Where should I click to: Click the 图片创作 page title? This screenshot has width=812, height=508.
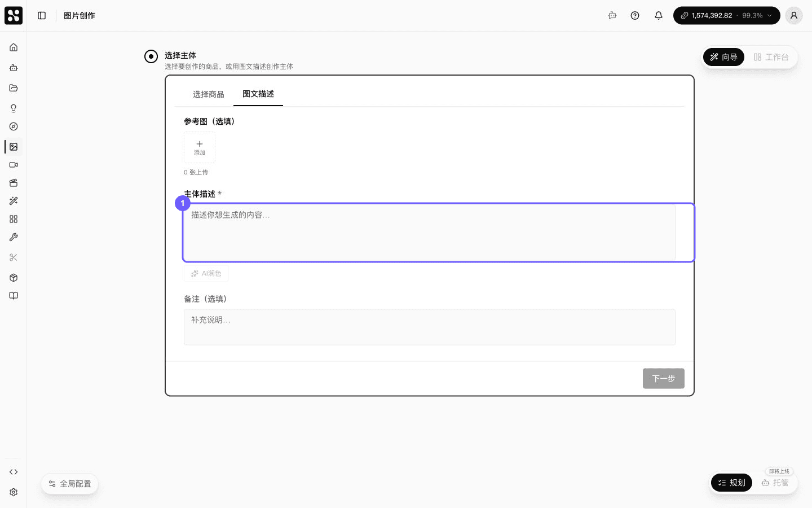click(80, 16)
